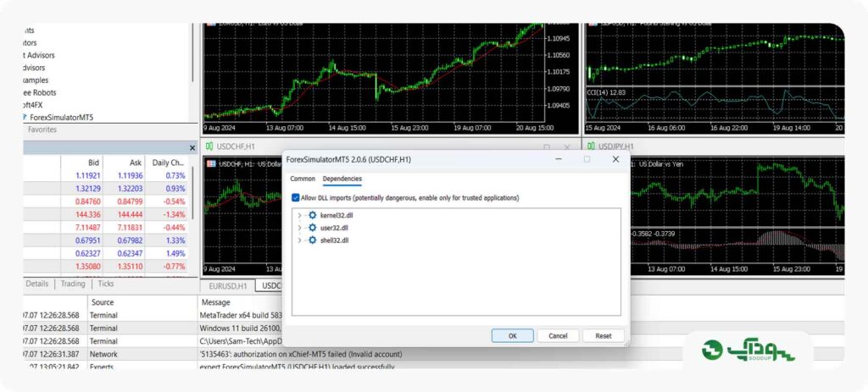
Task: Click the MetaTrader x64 build journal message
Action: (x=241, y=315)
